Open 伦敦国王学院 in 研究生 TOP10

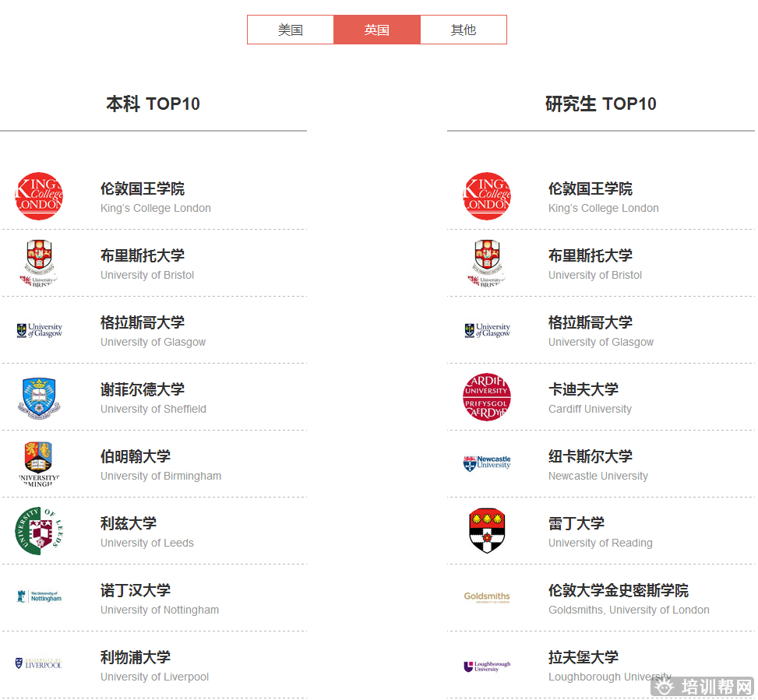[x=591, y=188]
